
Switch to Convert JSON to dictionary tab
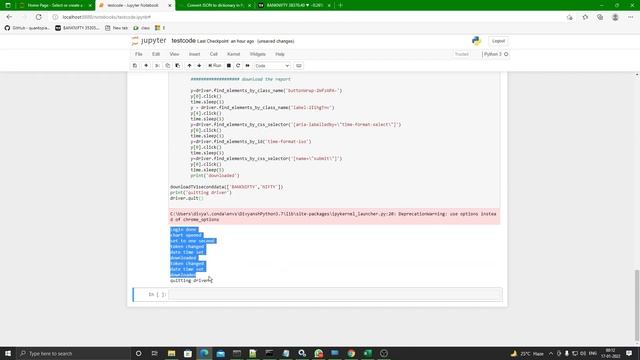coord(215,5)
